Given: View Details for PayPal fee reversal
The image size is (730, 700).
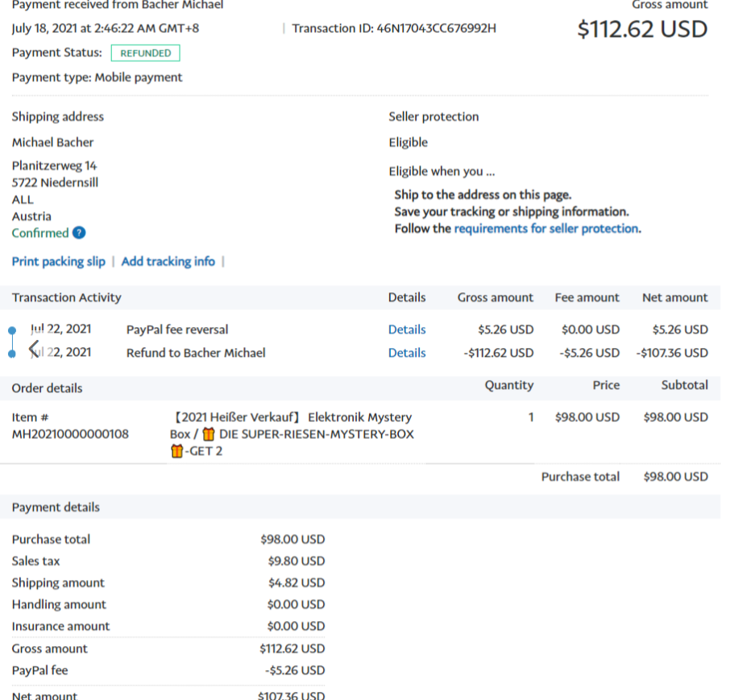Looking at the screenshot, I should (x=407, y=329).
